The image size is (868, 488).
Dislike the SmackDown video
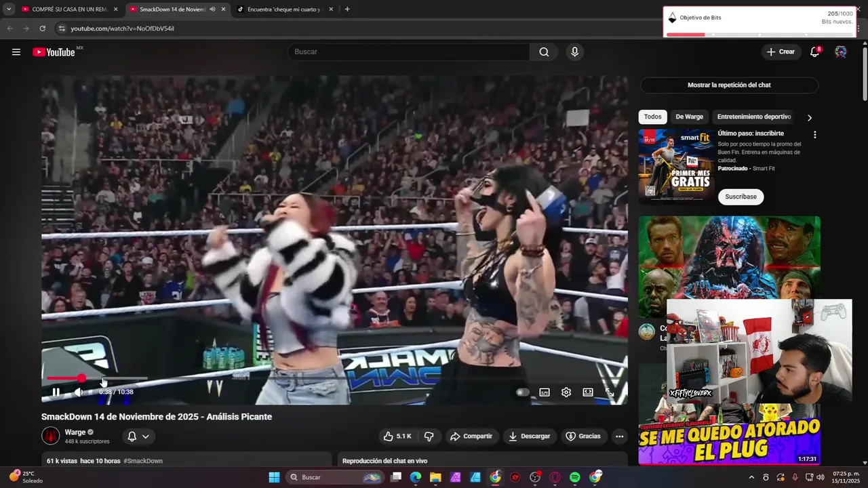(x=429, y=436)
